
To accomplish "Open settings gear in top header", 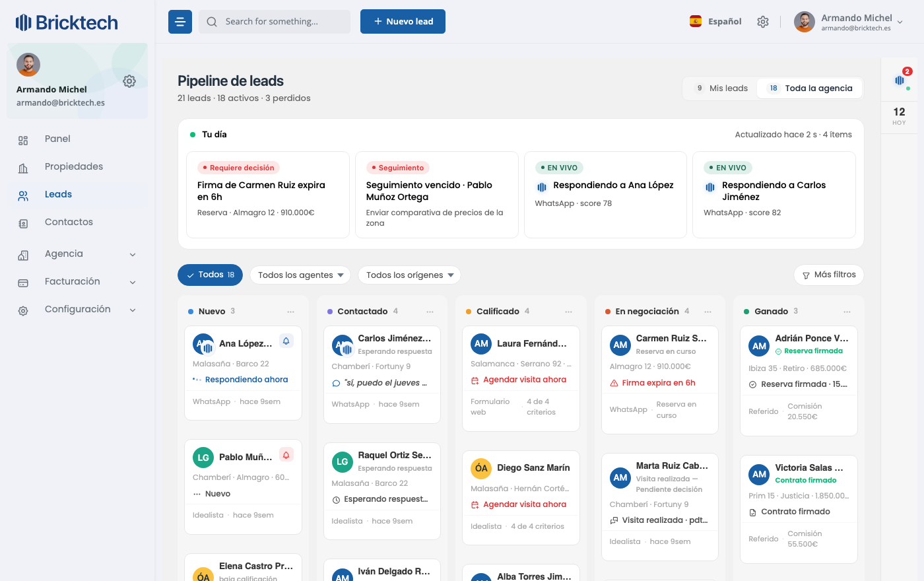I will pyautogui.click(x=763, y=22).
